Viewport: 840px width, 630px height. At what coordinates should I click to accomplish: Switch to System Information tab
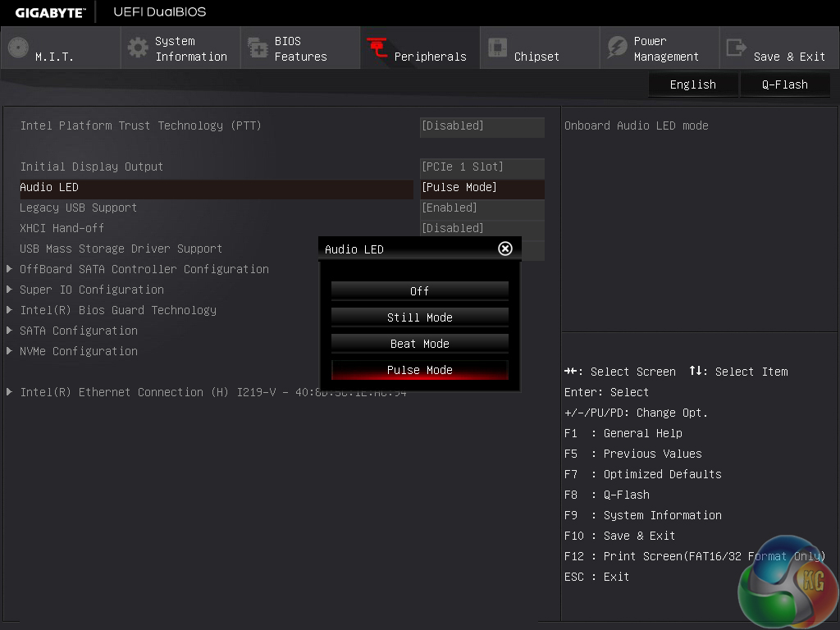click(180, 48)
